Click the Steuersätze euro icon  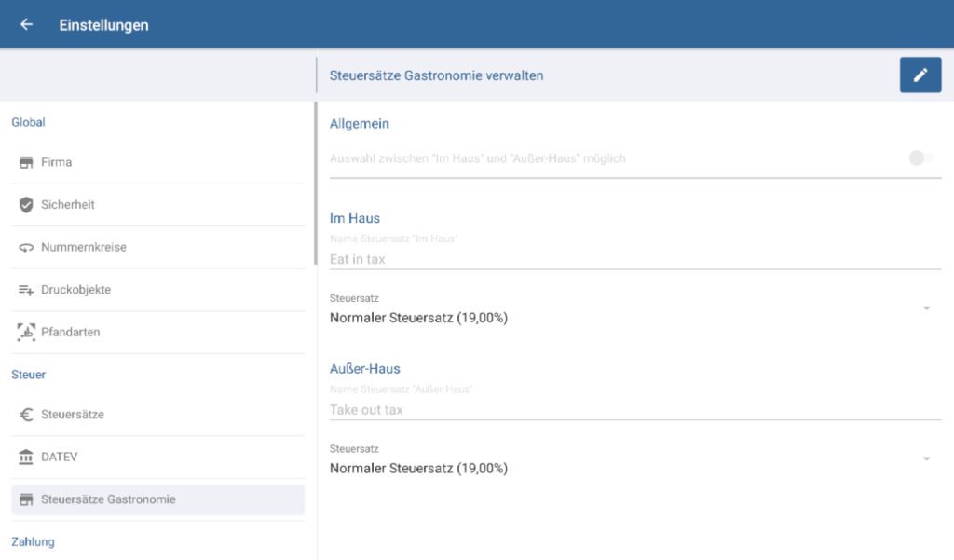26,415
